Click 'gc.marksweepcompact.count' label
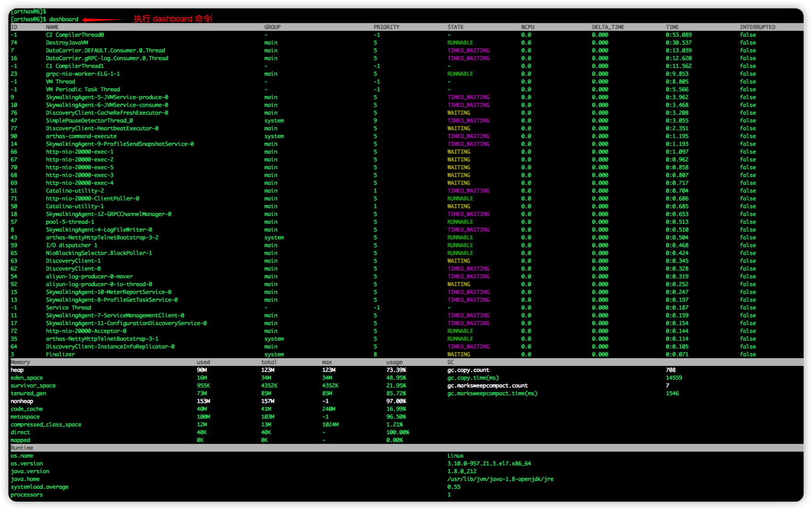 click(488, 386)
